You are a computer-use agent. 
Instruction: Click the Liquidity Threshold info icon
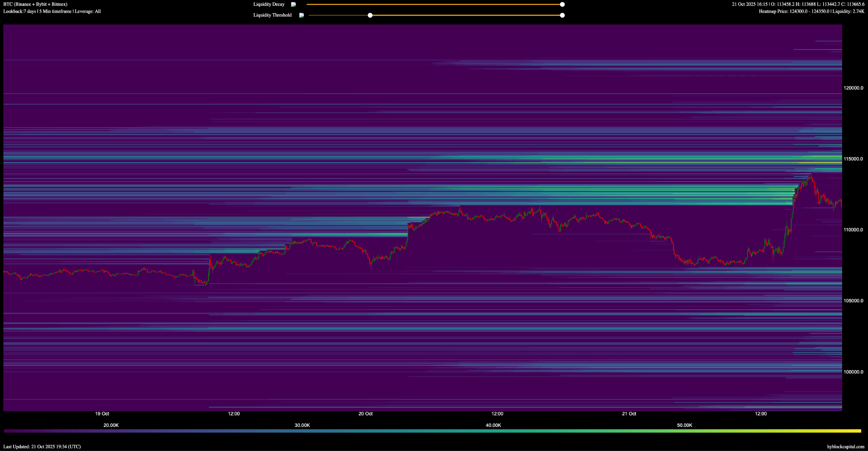(301, 15)
